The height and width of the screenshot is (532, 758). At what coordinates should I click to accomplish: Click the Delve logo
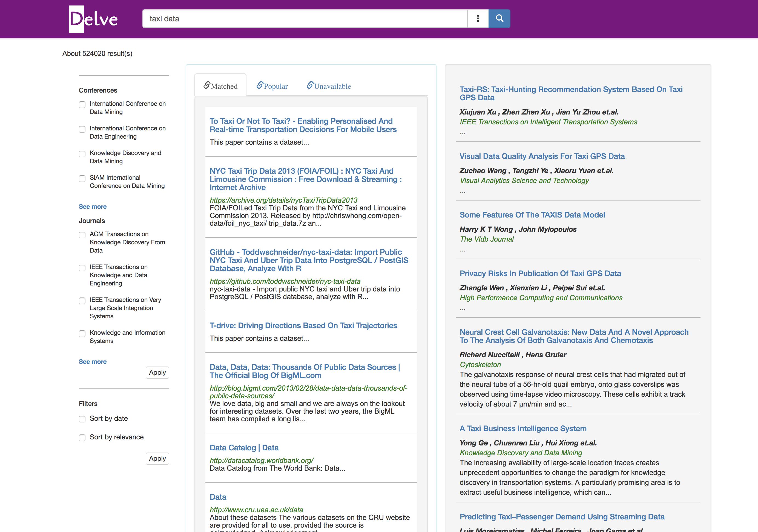tap(93, 19)
